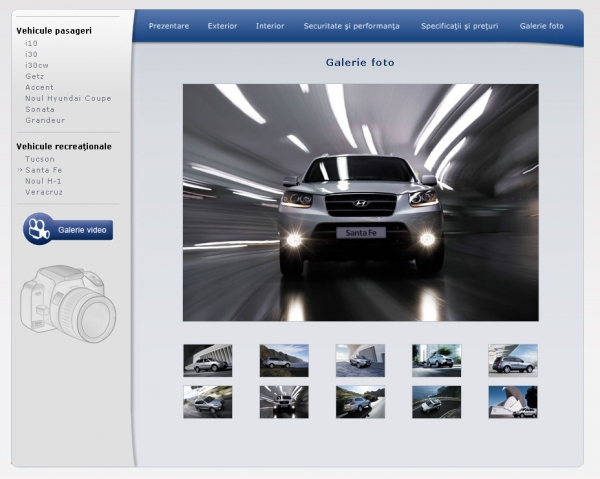Open the Noul H-1 page
This screenshot has width=600, height=479.
tap(43, 181)
